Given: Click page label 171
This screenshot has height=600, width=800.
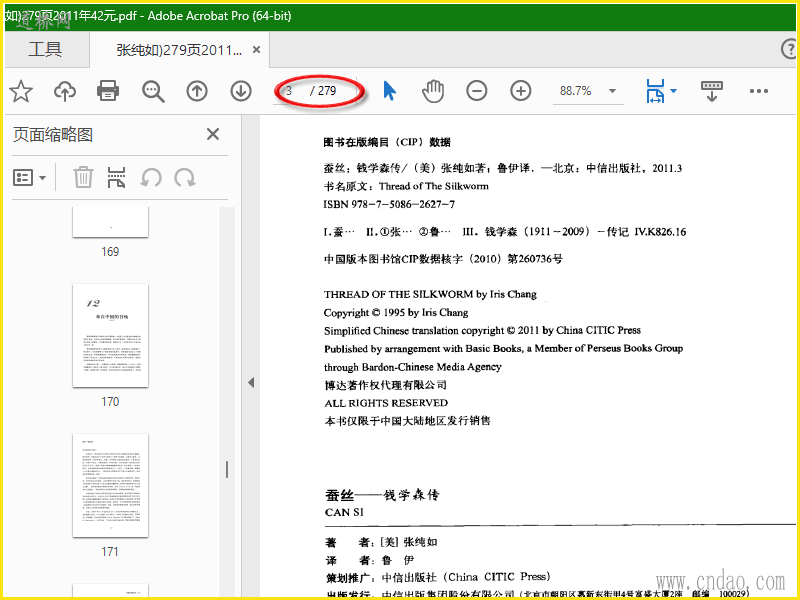Looking at the screenshot, I should pos(110,552).
